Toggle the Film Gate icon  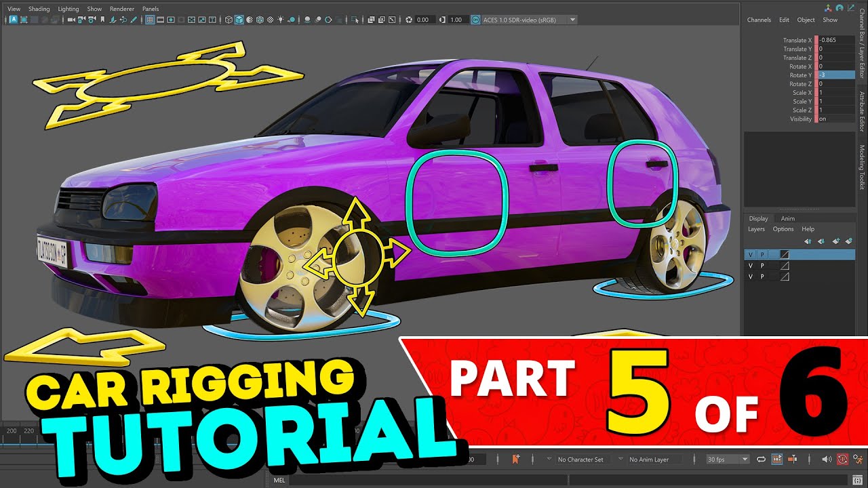[160, 20]
